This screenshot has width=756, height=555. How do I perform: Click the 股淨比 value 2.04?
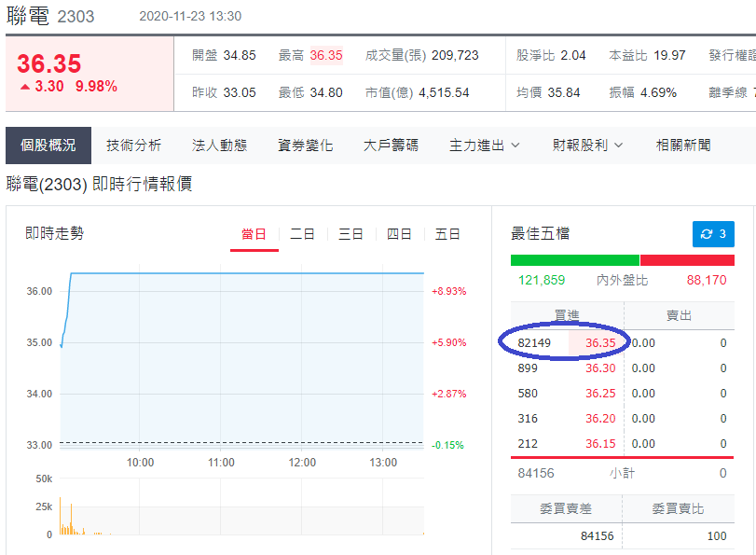pyautogui.click(x=572, y=56)
